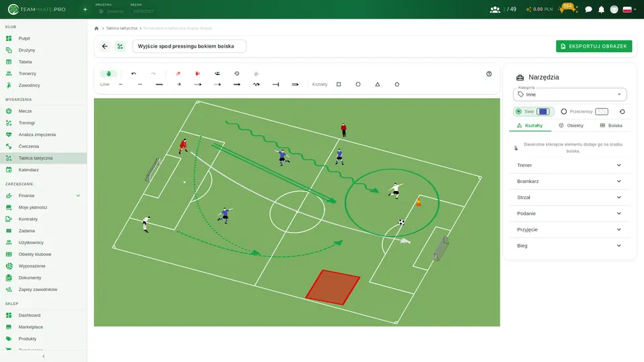
Task: Open the notifications bell
Action: click(x=601, y=9)
